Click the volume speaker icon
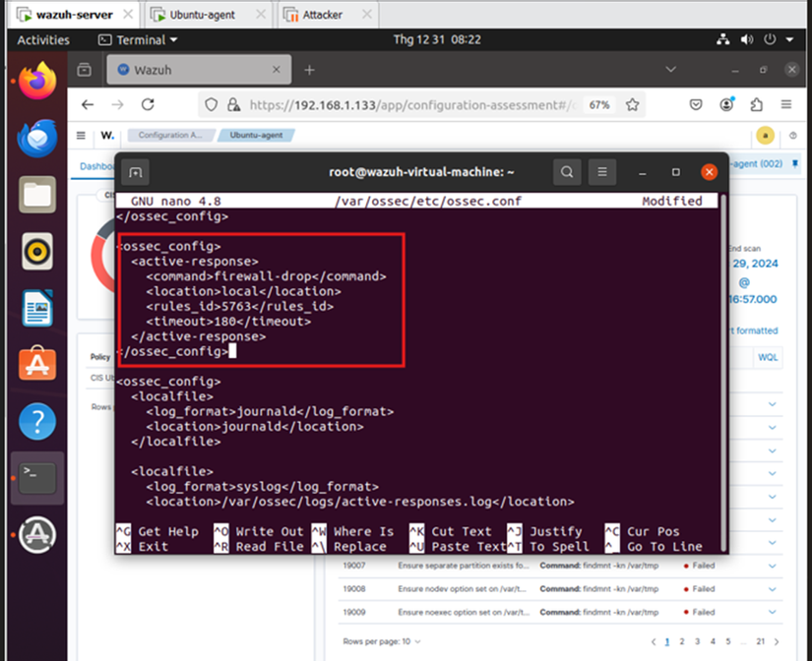The width and height of the screenshot is (812, 661). pyautogui.click(x=746, y=40)
